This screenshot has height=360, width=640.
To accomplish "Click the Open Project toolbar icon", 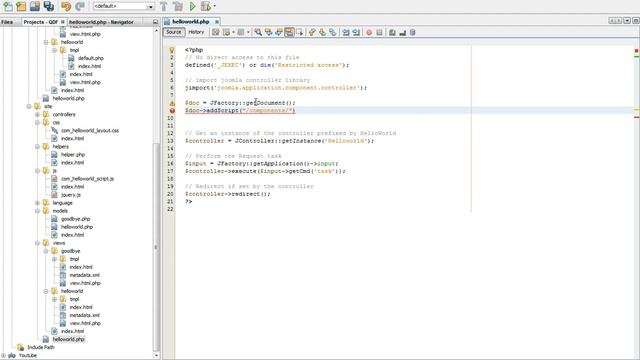I will 35,6.
